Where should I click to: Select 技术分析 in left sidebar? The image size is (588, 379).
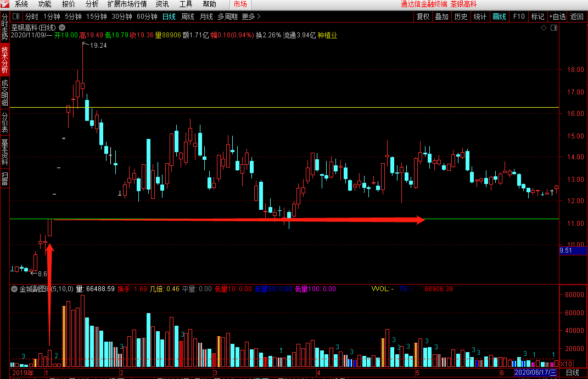coord(4,59)
